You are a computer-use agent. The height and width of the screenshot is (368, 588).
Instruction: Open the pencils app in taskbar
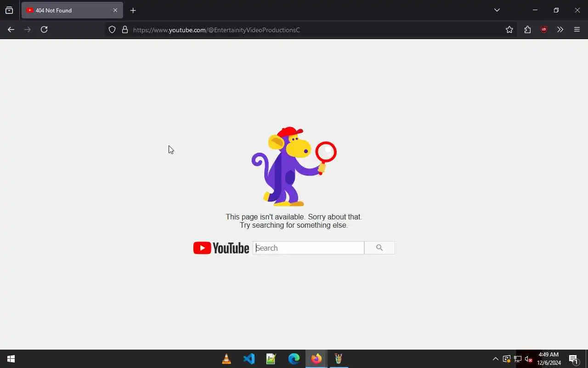(x=339, y=359)
